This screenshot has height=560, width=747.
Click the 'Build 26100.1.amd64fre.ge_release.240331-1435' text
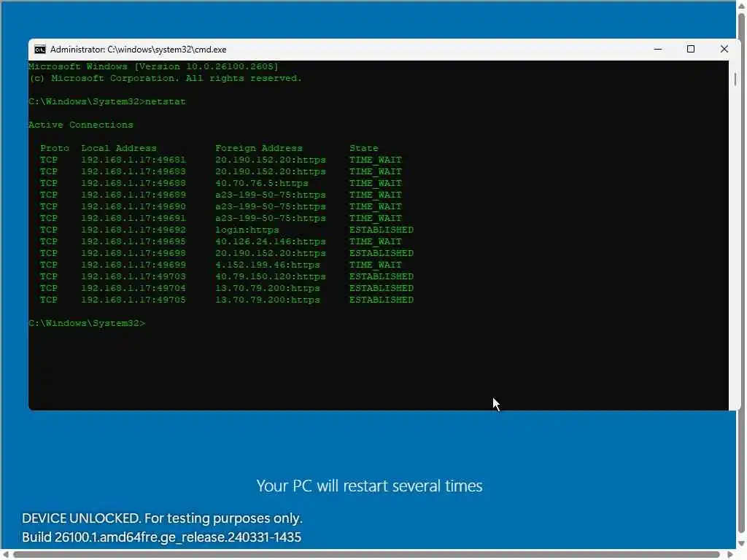coord(161,537)
